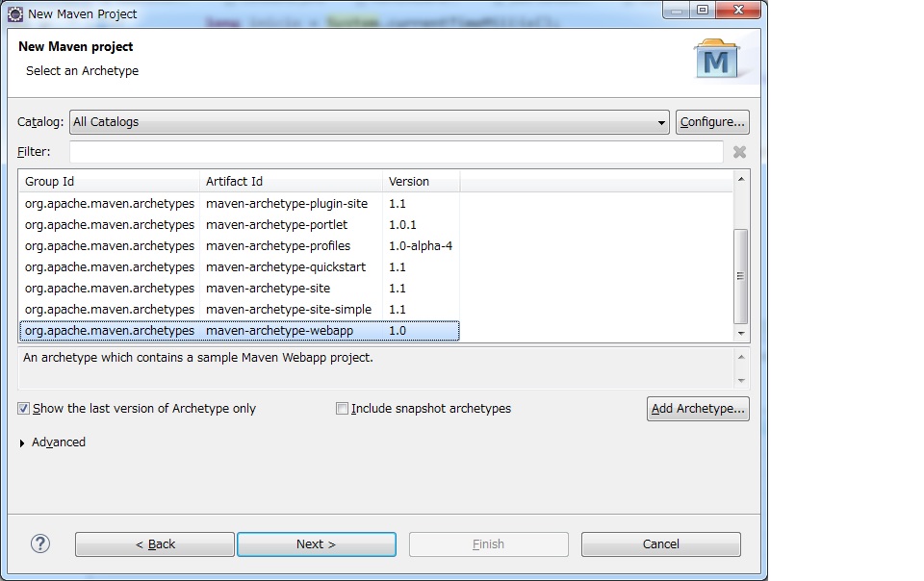Click version 1.0-alpha-4 cell
This screenshot has width=924, height=581.
[421, 246]
